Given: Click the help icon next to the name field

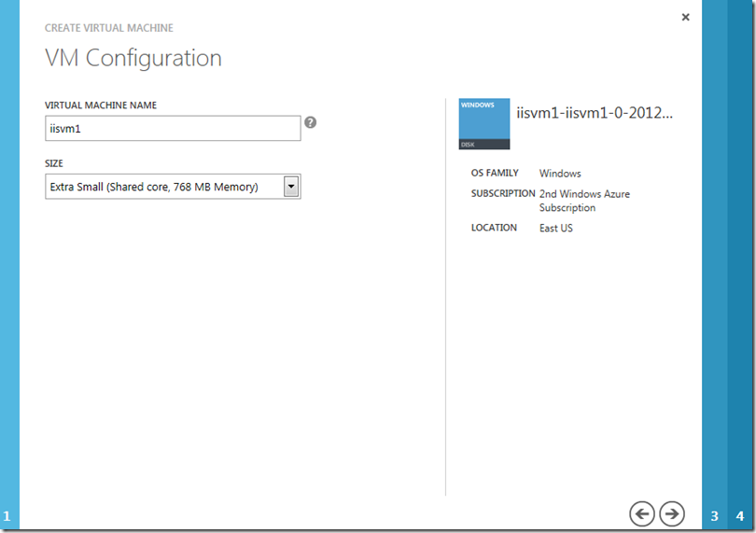Looking at the screenshot, I should pos(311,122).
